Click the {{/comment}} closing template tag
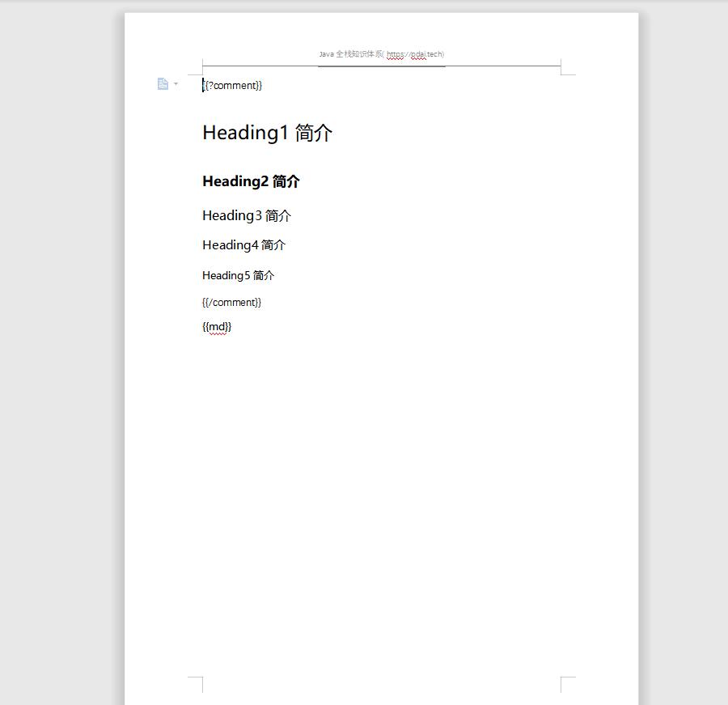The height and width of the screenshot is (705, 728). pyautogui.click(x=231, y=302)
